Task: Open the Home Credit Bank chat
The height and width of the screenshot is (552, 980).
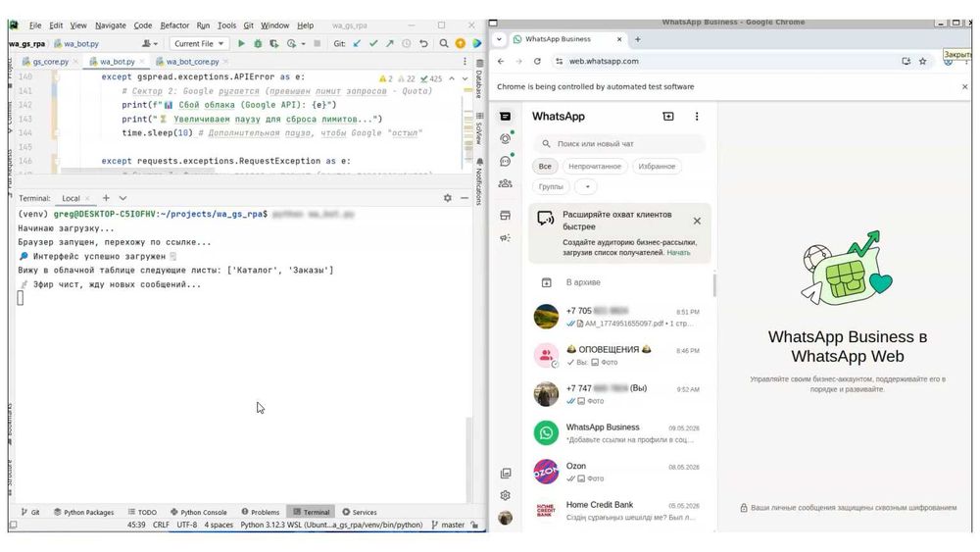Action: (618, 511)
